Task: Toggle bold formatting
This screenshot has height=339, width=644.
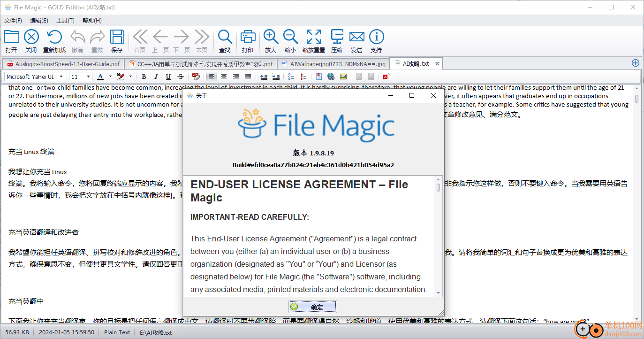Action: (144, 77)
